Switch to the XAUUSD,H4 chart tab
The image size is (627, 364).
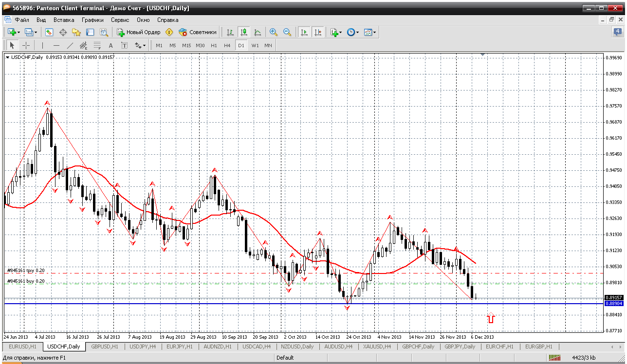coord(377,346)
